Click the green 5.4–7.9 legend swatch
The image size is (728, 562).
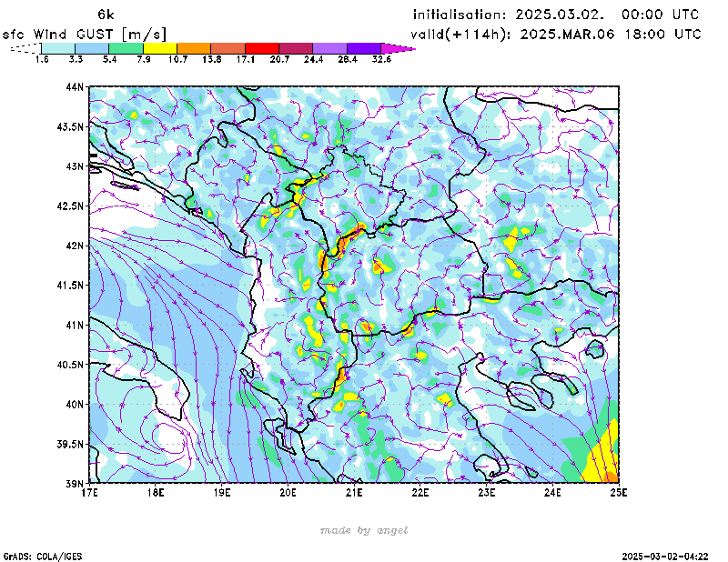[x=126, y=47]
